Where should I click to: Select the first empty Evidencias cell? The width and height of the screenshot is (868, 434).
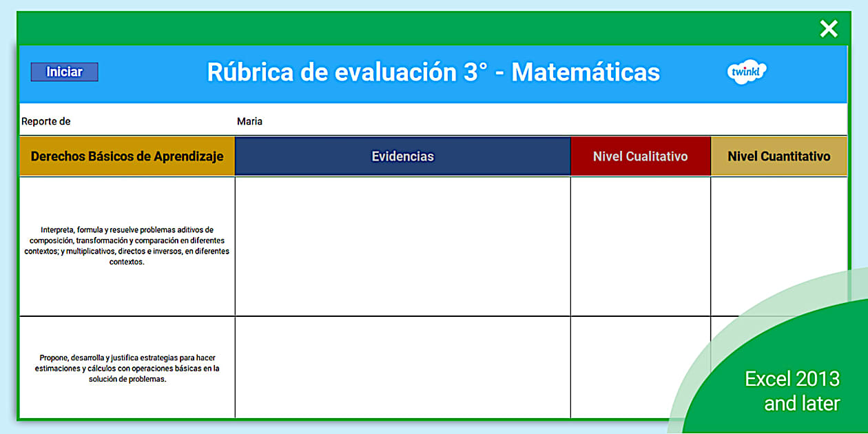pos(403,245)
